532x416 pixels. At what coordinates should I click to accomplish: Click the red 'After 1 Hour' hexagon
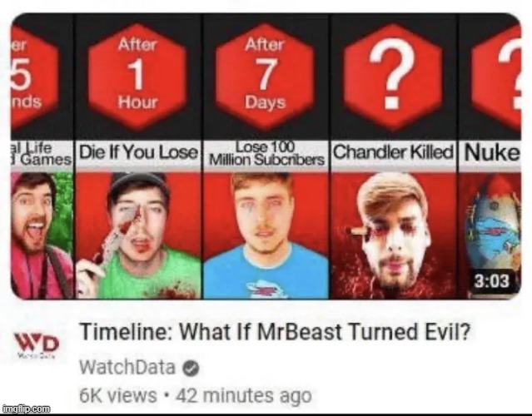(x=137, y=75)
